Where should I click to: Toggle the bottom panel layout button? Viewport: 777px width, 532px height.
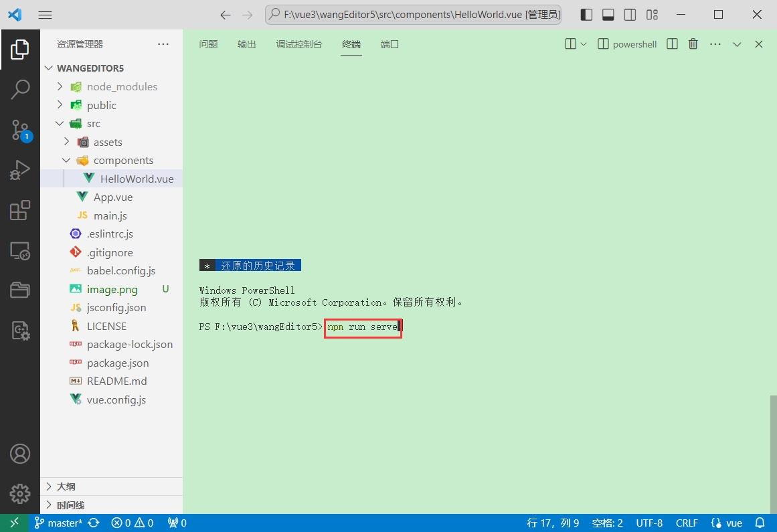pos(608,15)
